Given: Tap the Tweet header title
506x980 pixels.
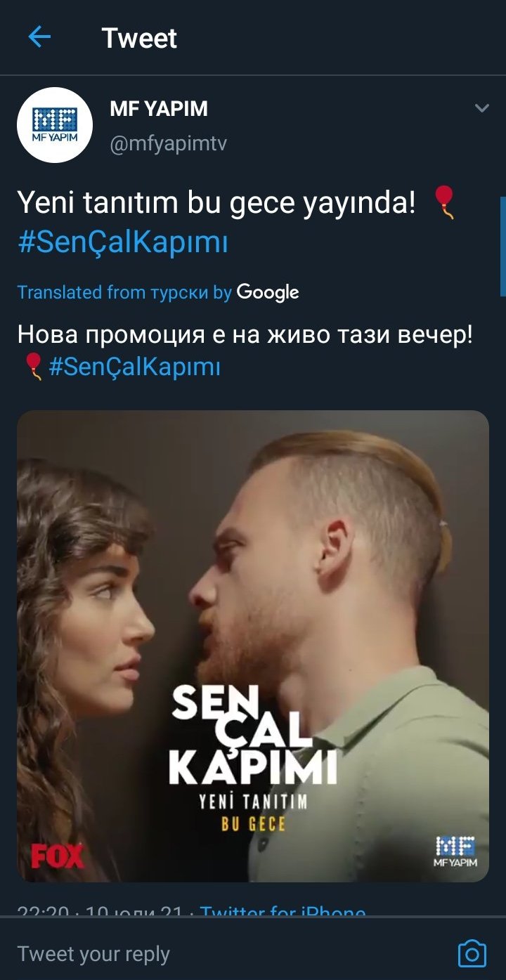Looking at the screenshot, I should click(x=139, y=38).
